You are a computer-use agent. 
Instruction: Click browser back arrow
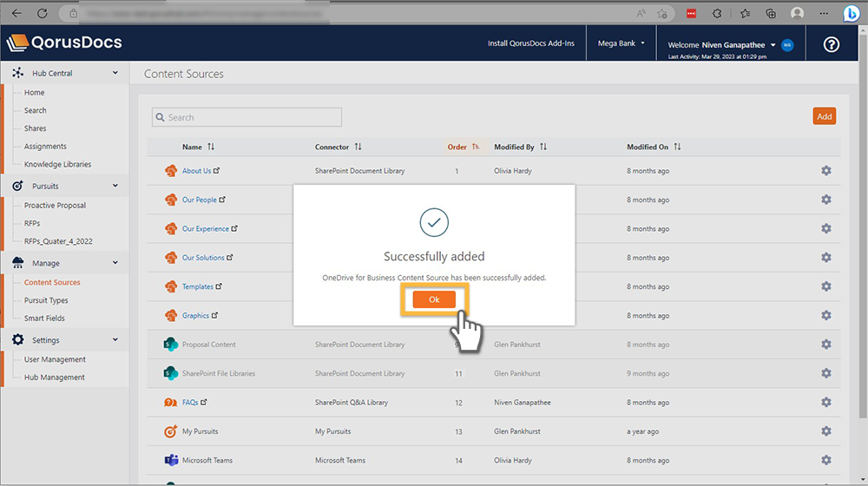point(16,13)
